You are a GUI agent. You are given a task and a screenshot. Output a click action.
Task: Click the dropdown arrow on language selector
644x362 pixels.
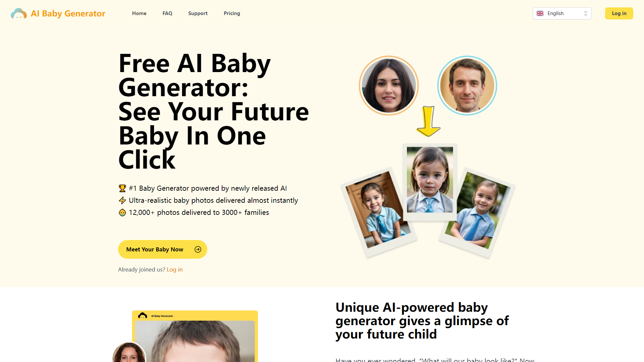[585, 13]
